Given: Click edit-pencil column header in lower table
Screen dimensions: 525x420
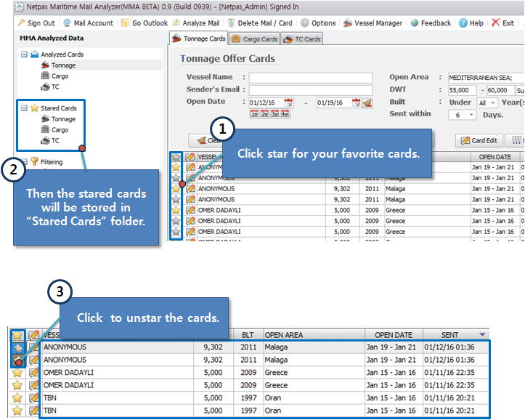Looking at the screenshot, I should (33, 335).
